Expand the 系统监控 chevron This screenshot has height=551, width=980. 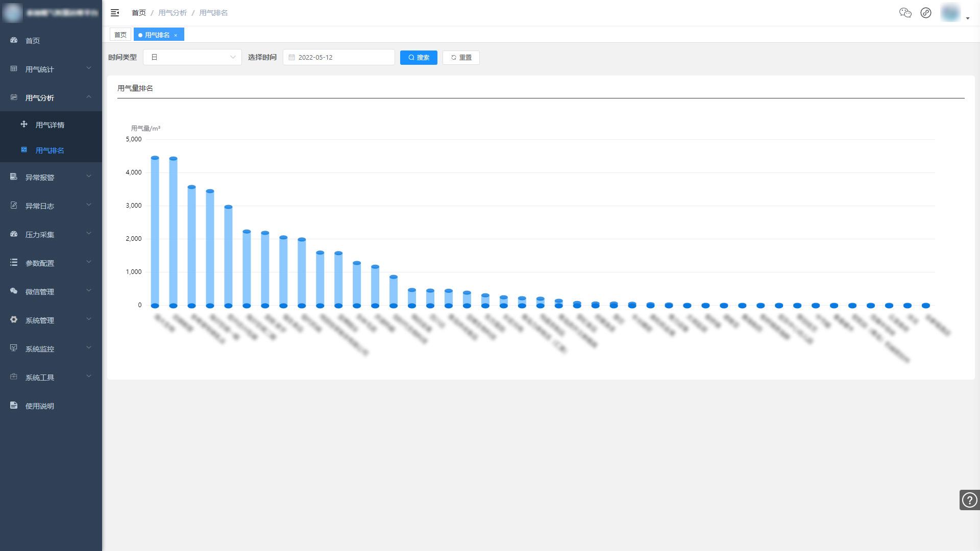(89, 348)
